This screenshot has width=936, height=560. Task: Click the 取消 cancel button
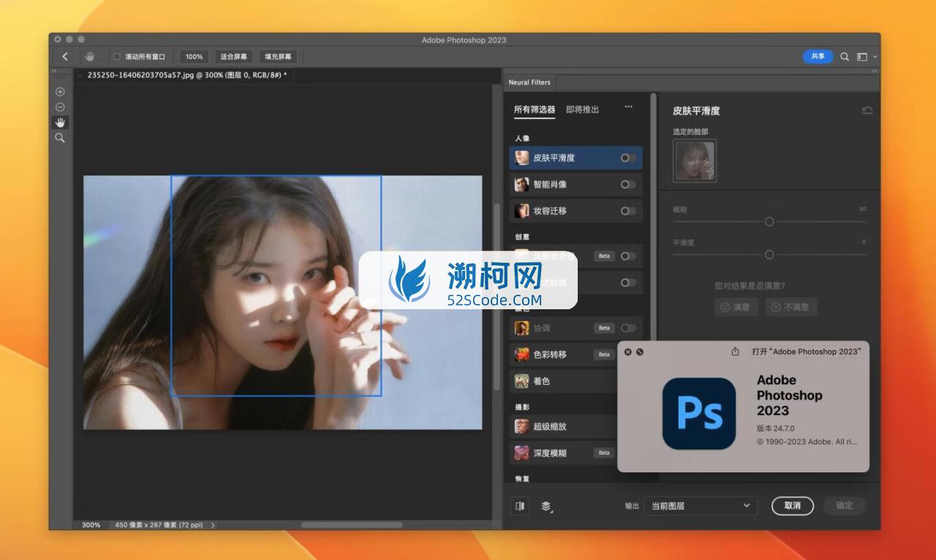tap(792, 505)
